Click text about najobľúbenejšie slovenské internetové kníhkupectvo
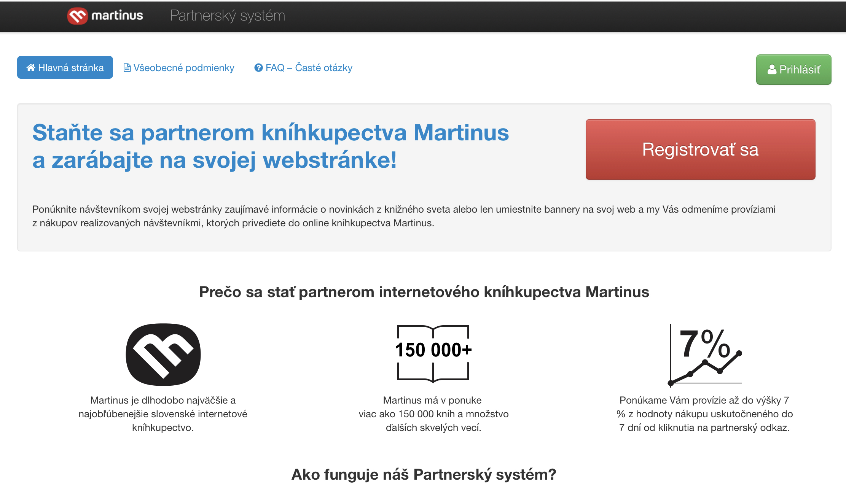This screenshot has width=846, height=504. click(163, 414)
